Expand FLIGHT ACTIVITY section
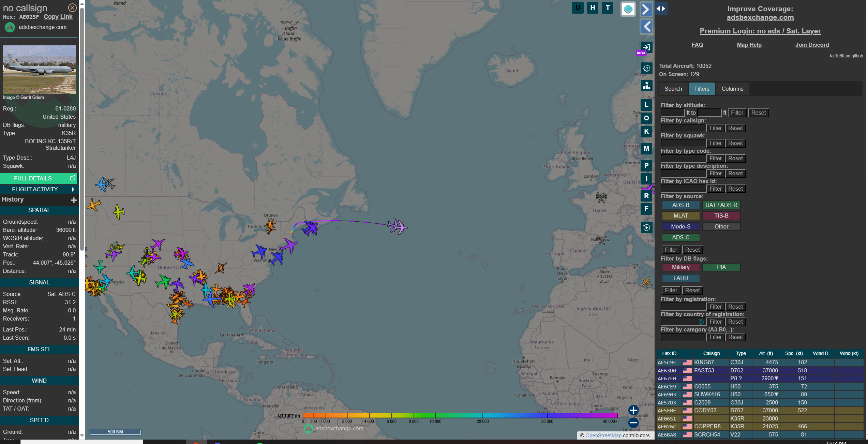Screen dimensions: 868x444 pyautogui.click(x=39, y=189)
